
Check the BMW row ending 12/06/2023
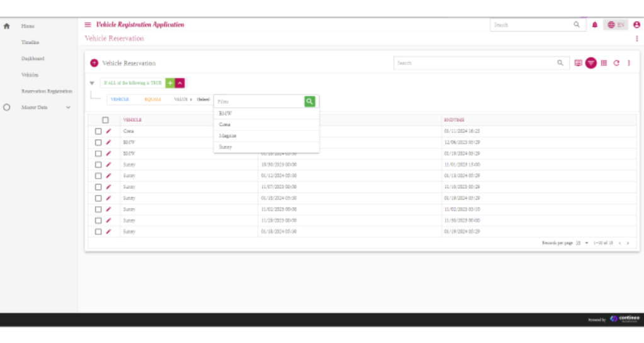pos(98,142)
